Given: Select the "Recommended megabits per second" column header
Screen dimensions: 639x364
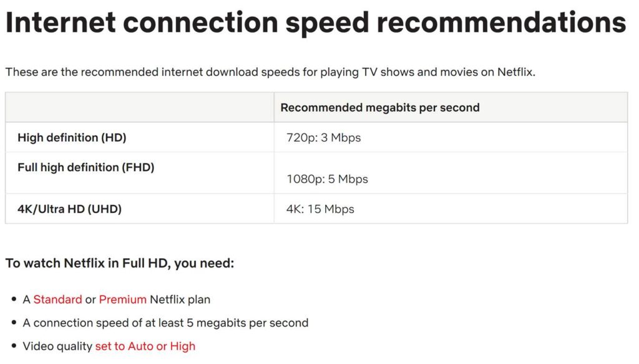Looking at the screenshot, I should click(379, 108).
